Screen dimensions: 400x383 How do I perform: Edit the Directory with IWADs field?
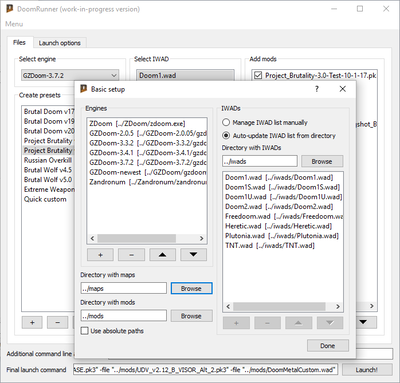click(x=260, y=161)
